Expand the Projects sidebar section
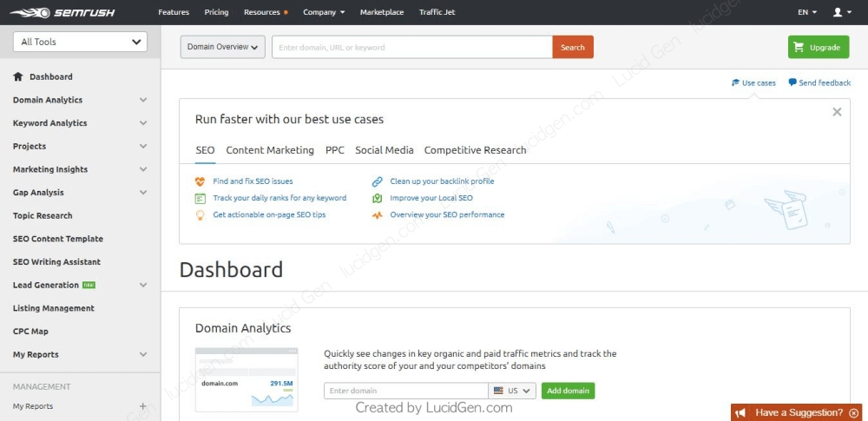The image size is (868, 421). pos(143,146)
